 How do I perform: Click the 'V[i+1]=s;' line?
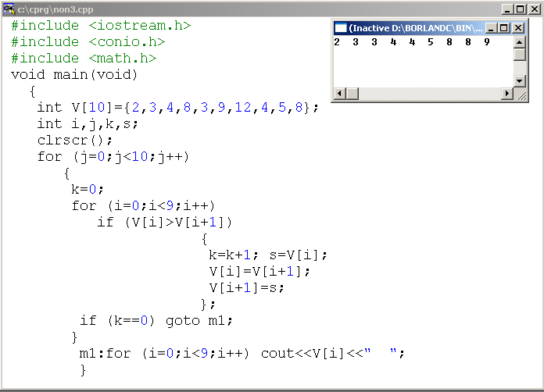[246, 287]
